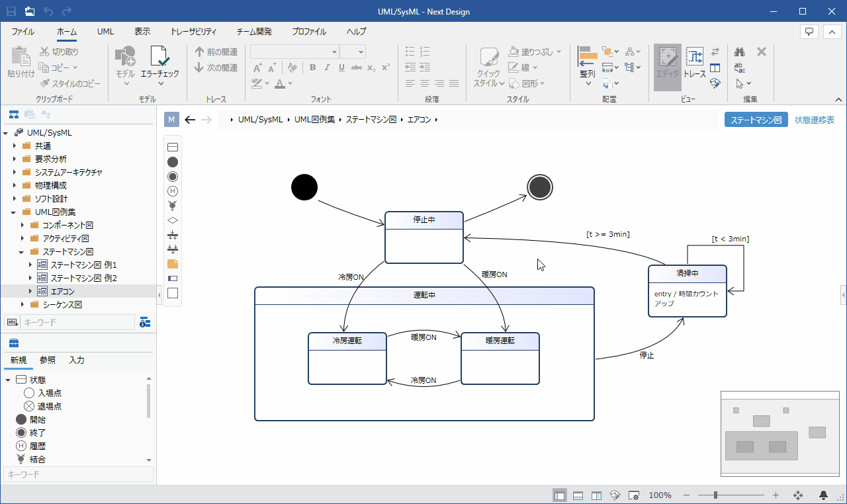847x504 pixels.
Task: Click the Model (モデル) add icon
Action: [125, 58]
